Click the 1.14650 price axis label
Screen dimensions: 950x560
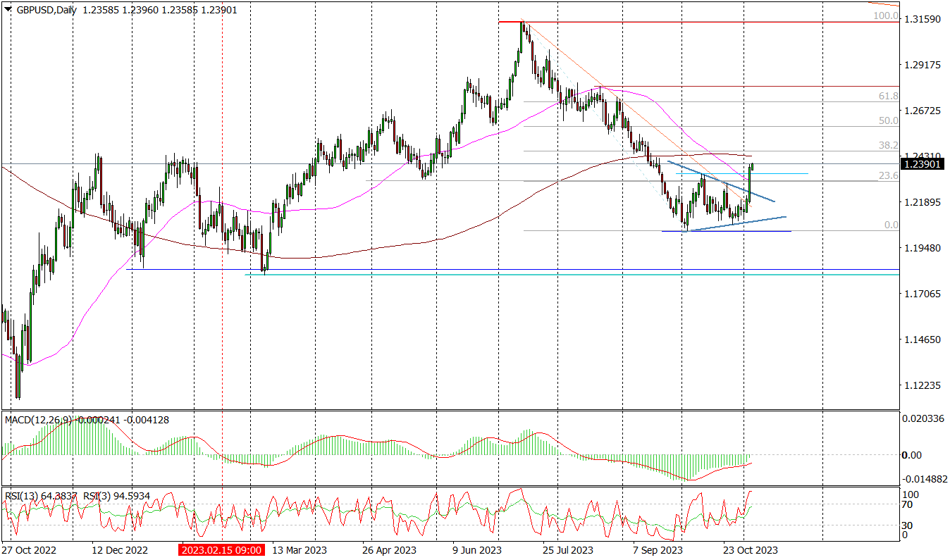point(923,340)
